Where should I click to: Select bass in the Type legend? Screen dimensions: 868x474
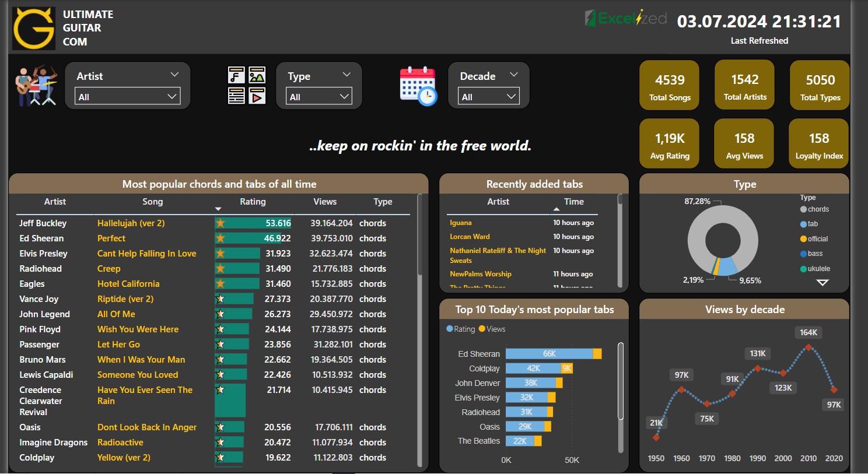pyautogui.click(x=811, y=254)
